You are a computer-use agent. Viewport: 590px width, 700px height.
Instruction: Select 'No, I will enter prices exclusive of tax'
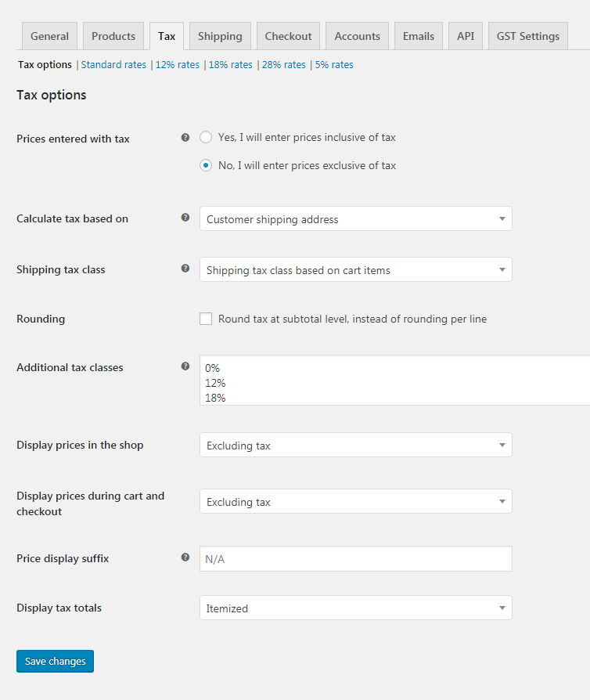(206, 165)
